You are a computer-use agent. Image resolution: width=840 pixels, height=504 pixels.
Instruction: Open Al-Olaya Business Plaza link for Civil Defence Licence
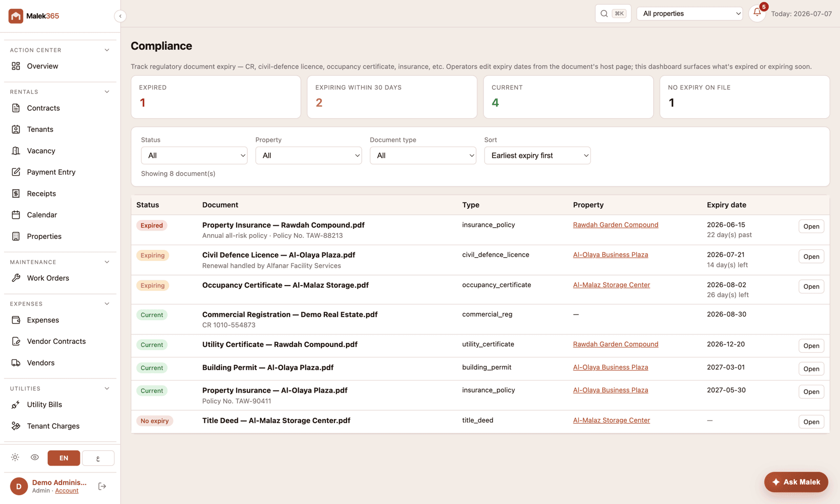pos(611,255)
